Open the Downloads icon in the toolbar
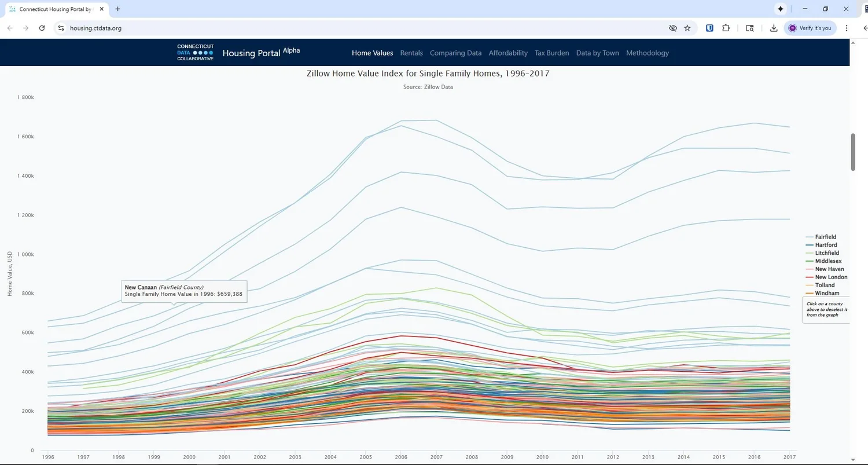The width and height of the screenshot is (868, 465). coord(774,28)
